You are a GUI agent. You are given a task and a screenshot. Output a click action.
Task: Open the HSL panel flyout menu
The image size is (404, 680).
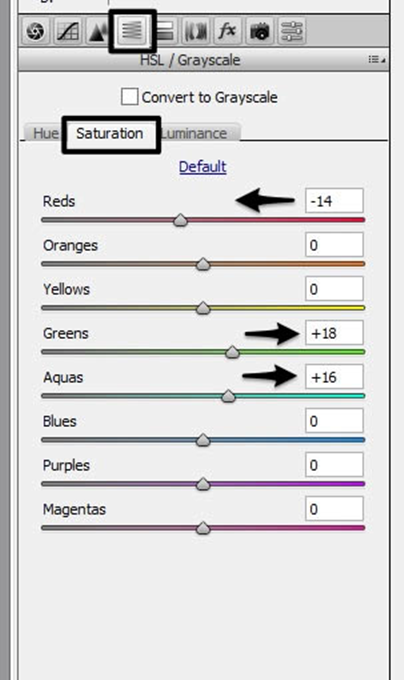coord(376,59)
